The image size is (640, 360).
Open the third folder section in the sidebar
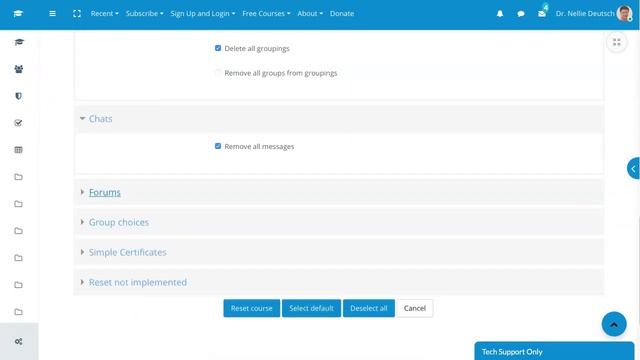click(18, 231)
